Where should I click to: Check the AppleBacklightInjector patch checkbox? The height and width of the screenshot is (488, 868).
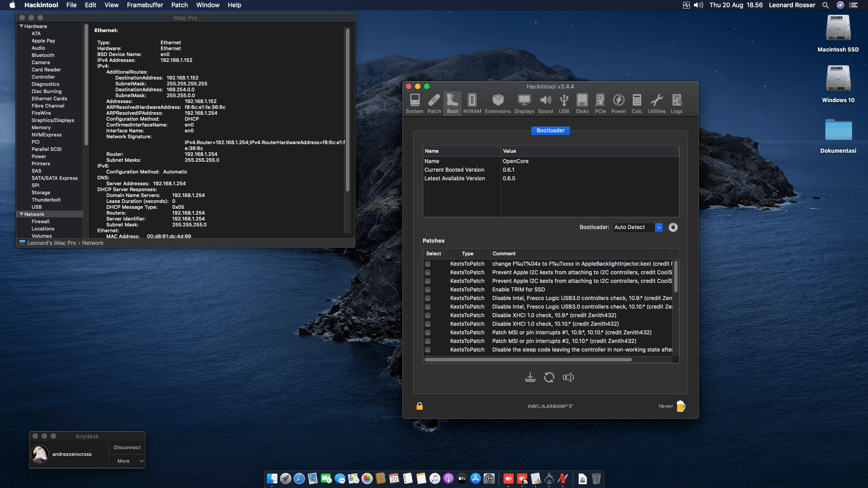coord(428,264)
